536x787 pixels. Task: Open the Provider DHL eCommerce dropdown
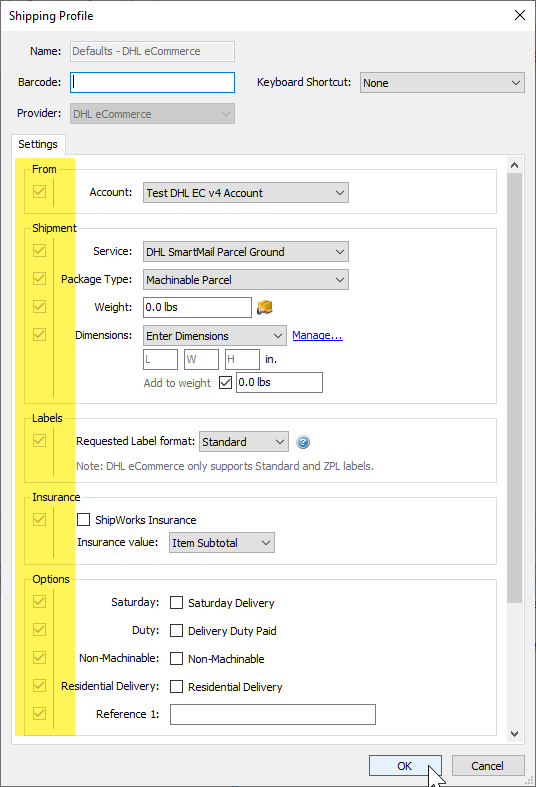(x=153, y=114)
